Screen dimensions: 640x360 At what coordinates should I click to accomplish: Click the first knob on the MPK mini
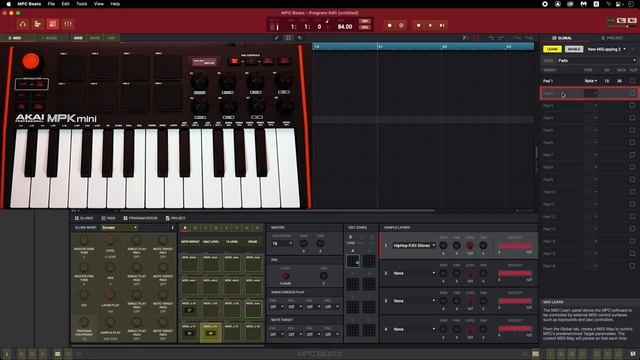point(200,82)
